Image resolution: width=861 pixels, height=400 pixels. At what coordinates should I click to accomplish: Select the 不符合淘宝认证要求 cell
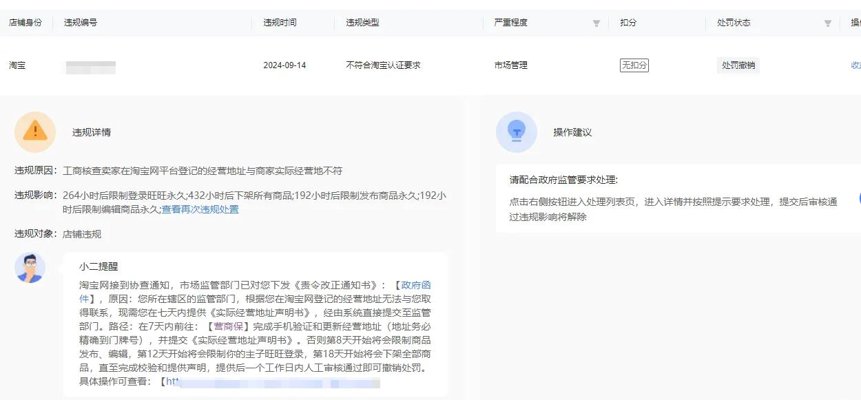tap(383, 65)
